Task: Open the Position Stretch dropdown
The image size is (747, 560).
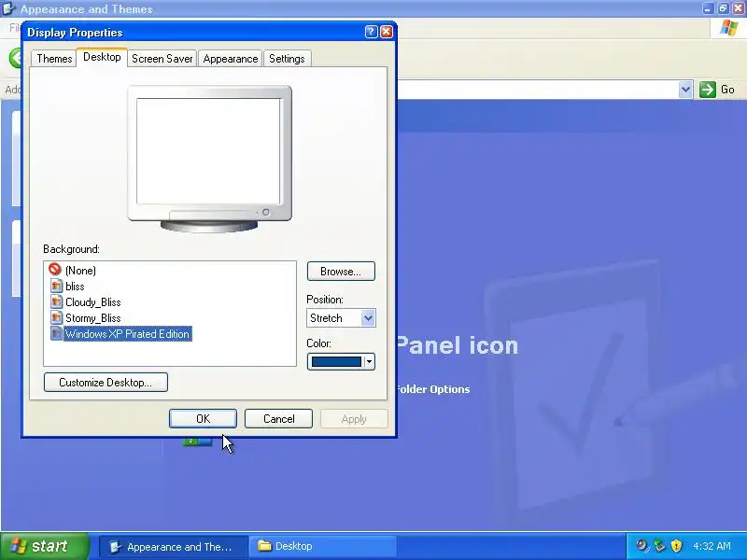Action: 341,318
